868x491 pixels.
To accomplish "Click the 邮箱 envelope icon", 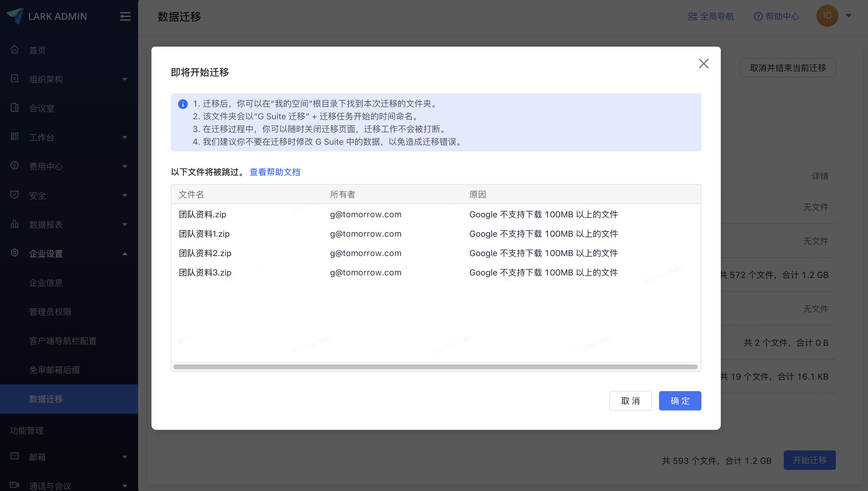I will 15,456.
